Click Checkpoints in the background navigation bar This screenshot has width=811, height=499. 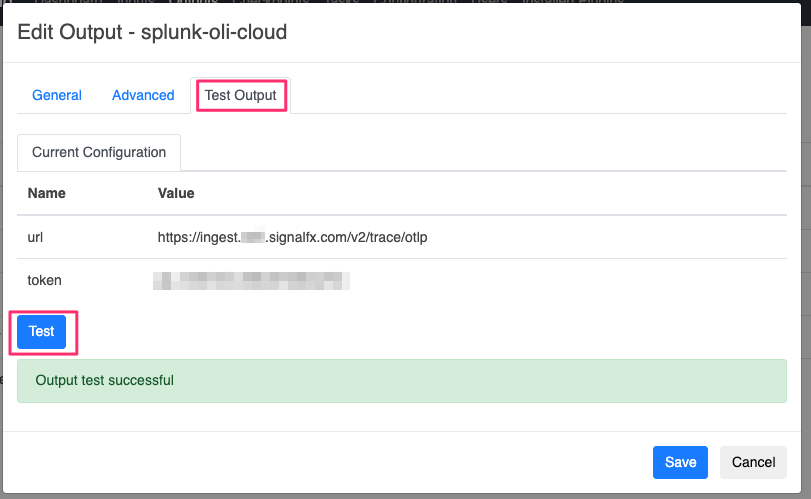click(279, 3)
